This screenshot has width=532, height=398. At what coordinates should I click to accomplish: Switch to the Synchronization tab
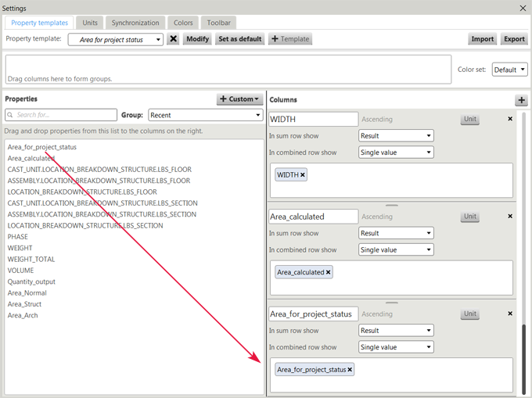coord(135,23)
